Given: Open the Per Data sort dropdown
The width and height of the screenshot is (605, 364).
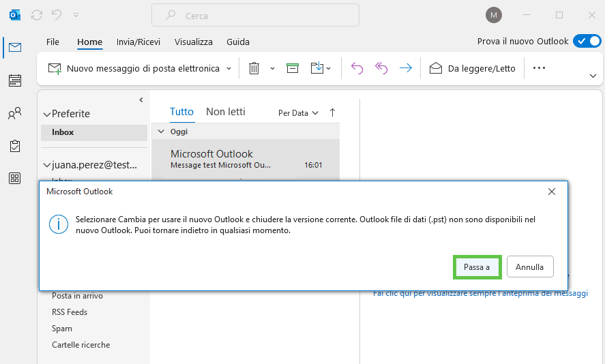Looking at the screenshot, I should 298,113.
